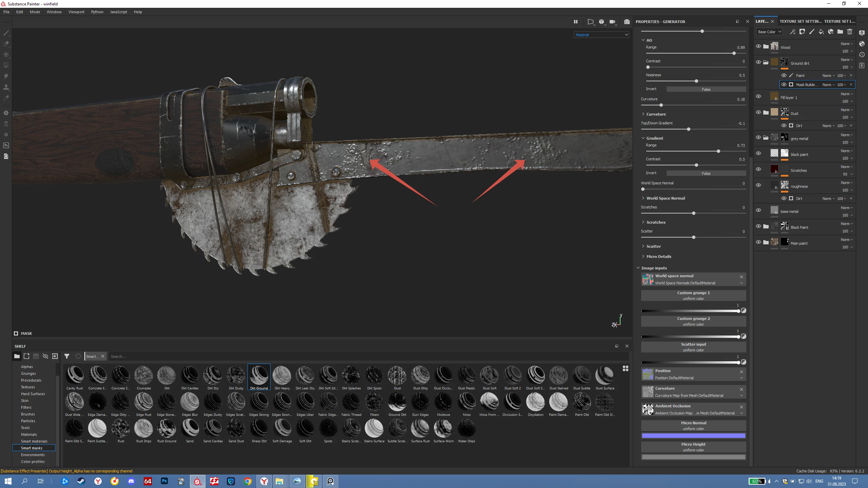Click the Export to Photoshop icon
Viewport: 868px width, 488px height.
(6, 145)
